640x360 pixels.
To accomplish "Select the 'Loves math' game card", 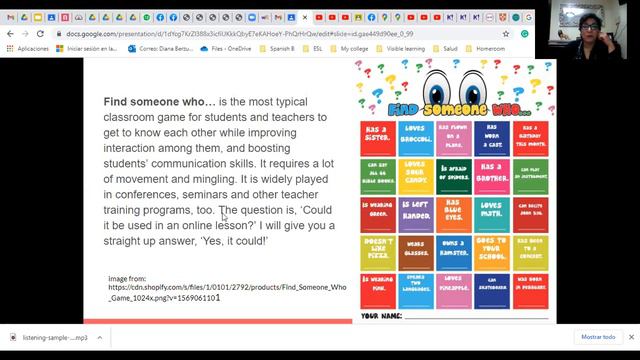I will coord(492,215).
